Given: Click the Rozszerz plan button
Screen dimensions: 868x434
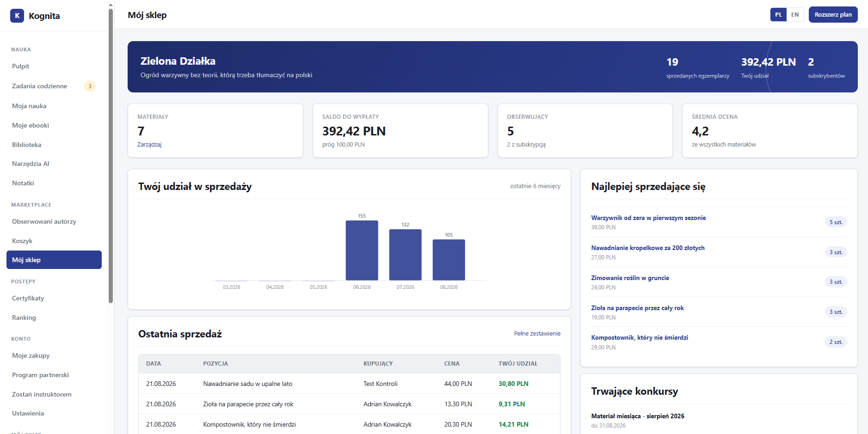Looking at the screenshot, I should pos(833,15).
